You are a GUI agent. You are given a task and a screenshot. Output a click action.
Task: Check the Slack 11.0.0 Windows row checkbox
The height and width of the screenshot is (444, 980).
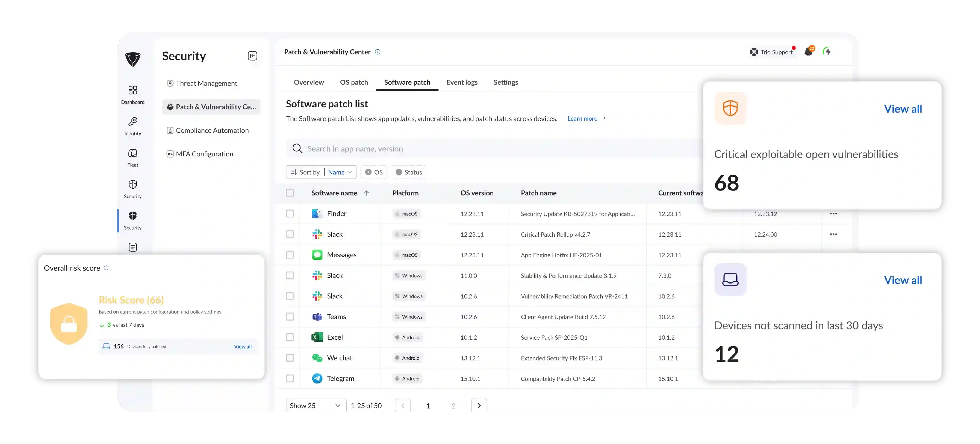pos(290,275)
